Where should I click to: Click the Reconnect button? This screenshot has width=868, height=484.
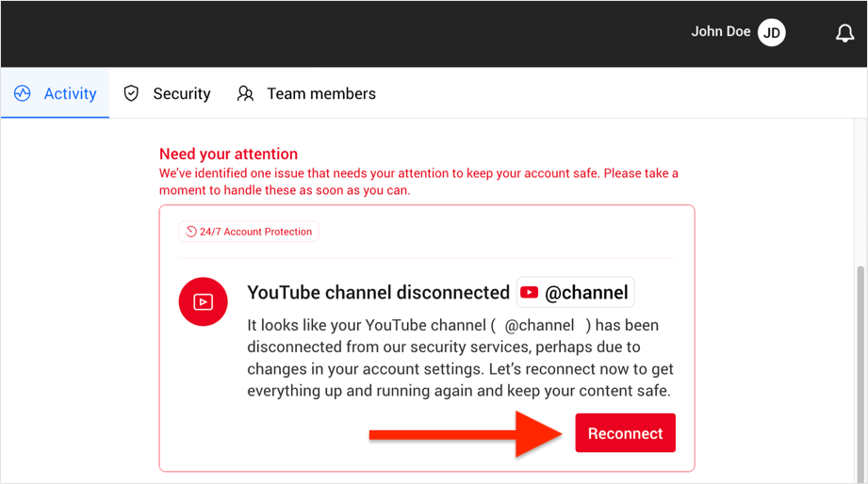tap(625, 433)
